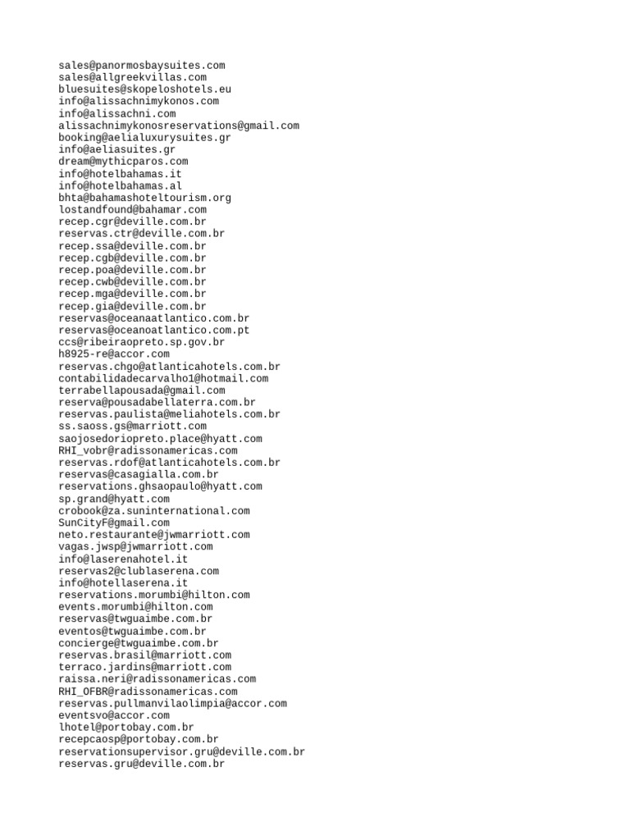Screen dimensions: 630x840
Task: Click crobook@za.suninternational.com email
Action: (x=154, y=511)
